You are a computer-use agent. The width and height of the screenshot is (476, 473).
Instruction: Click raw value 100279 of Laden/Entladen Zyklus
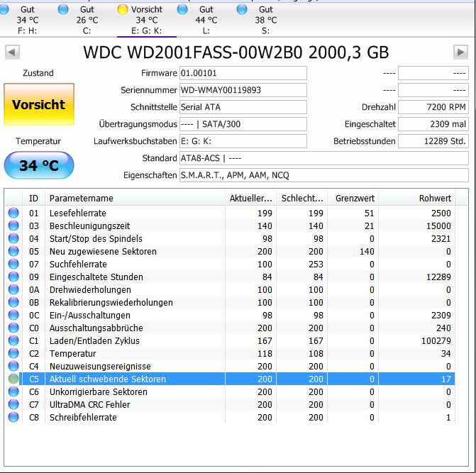tap(436, 340)
